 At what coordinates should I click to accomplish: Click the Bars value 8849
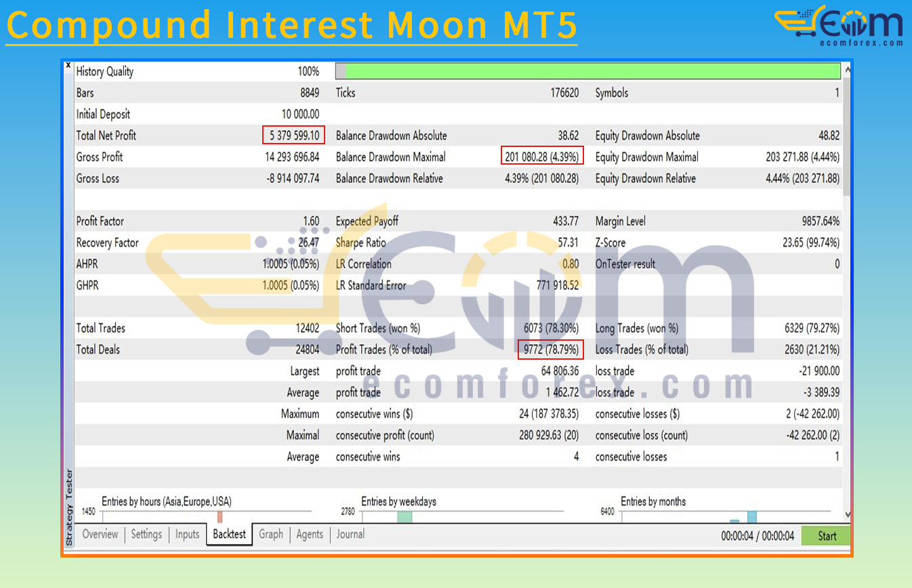310,93
